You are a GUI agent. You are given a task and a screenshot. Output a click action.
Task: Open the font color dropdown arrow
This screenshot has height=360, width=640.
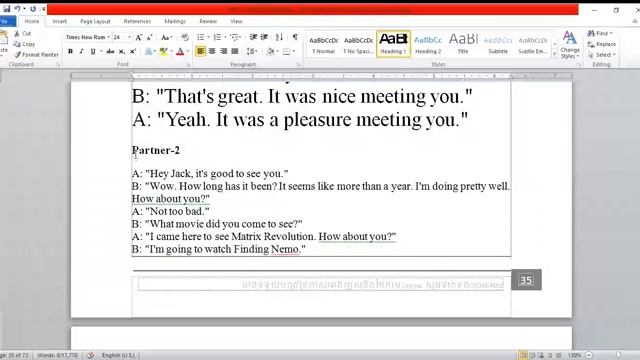click(188, 51)
